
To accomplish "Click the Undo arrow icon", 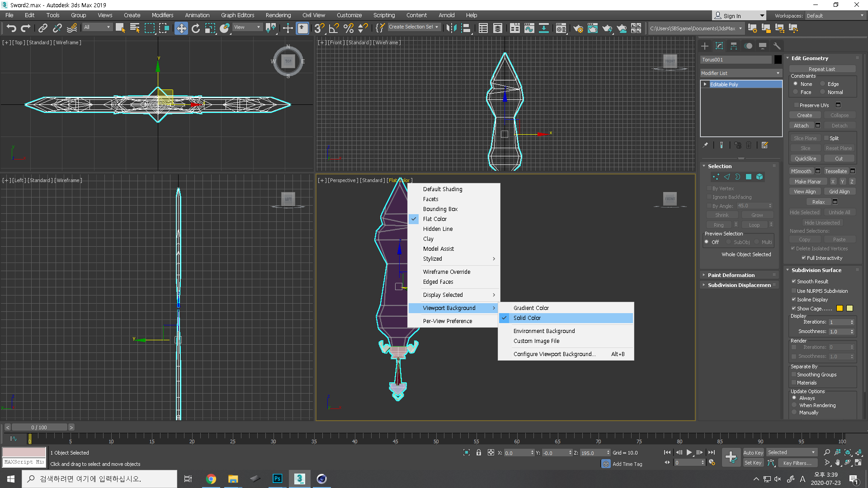I will coord(11,28).
